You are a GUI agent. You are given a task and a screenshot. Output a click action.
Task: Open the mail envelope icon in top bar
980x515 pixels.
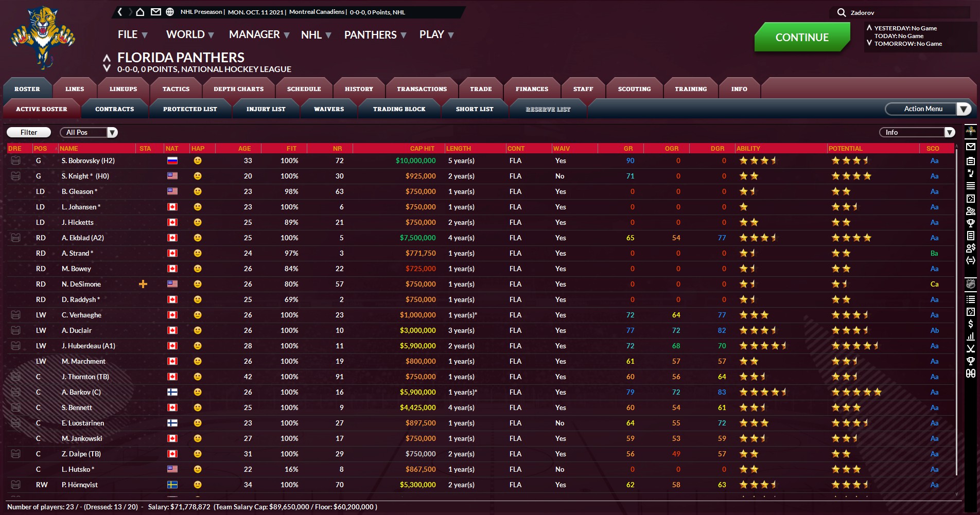[x=155, y=12]
